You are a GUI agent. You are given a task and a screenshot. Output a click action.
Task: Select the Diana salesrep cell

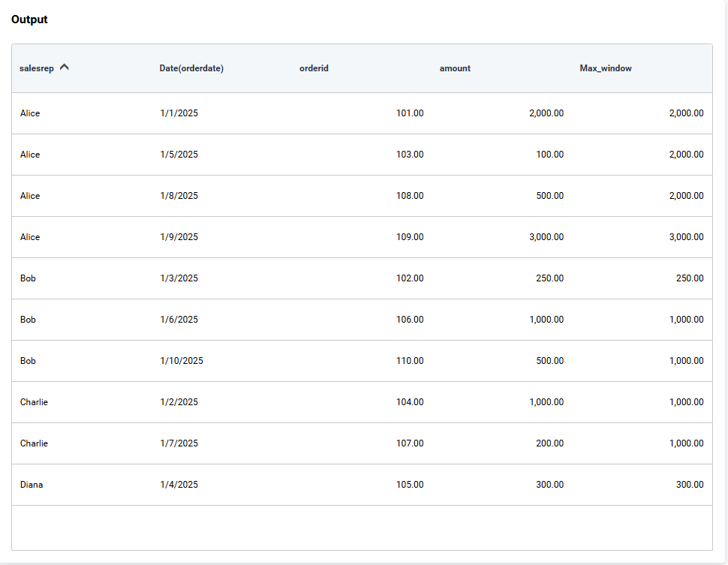point(32,485)
